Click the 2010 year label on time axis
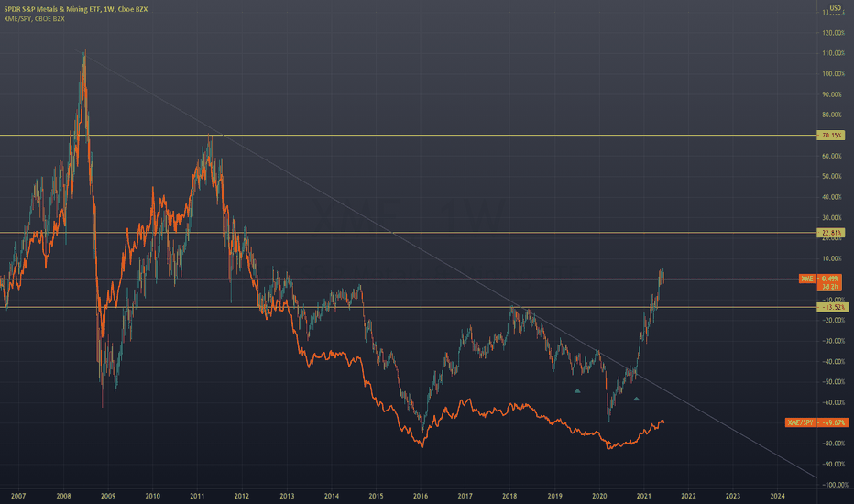Viewport: 854px width, 504px height. [x=152, y=496]
